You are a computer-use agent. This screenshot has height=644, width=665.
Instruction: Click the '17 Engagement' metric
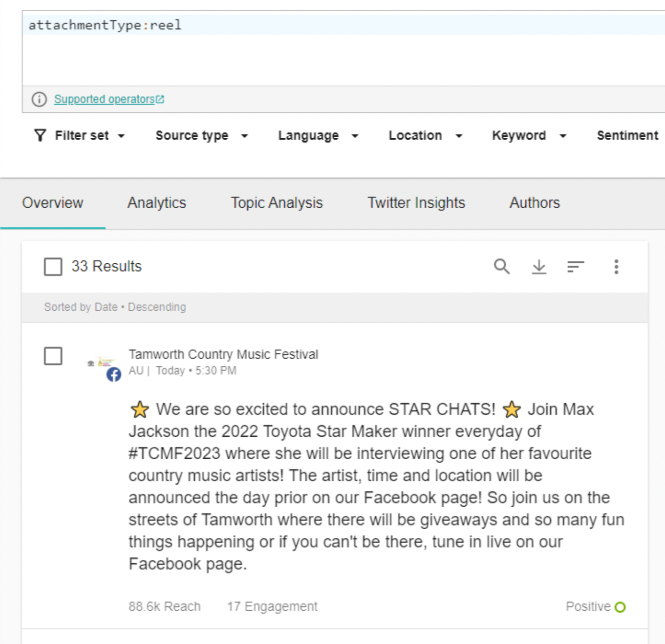[272, 606]
